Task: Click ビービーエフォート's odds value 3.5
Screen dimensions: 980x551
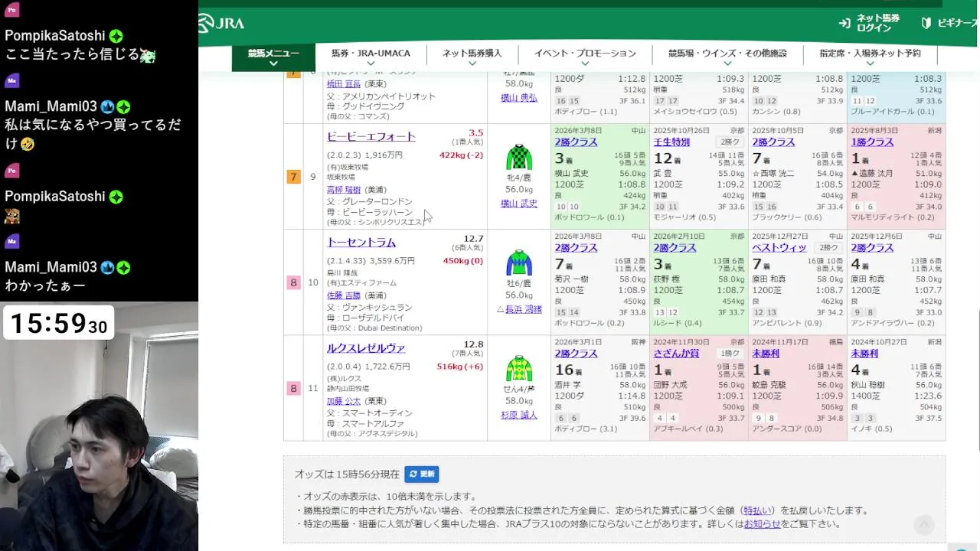Action: pos(476,133)
